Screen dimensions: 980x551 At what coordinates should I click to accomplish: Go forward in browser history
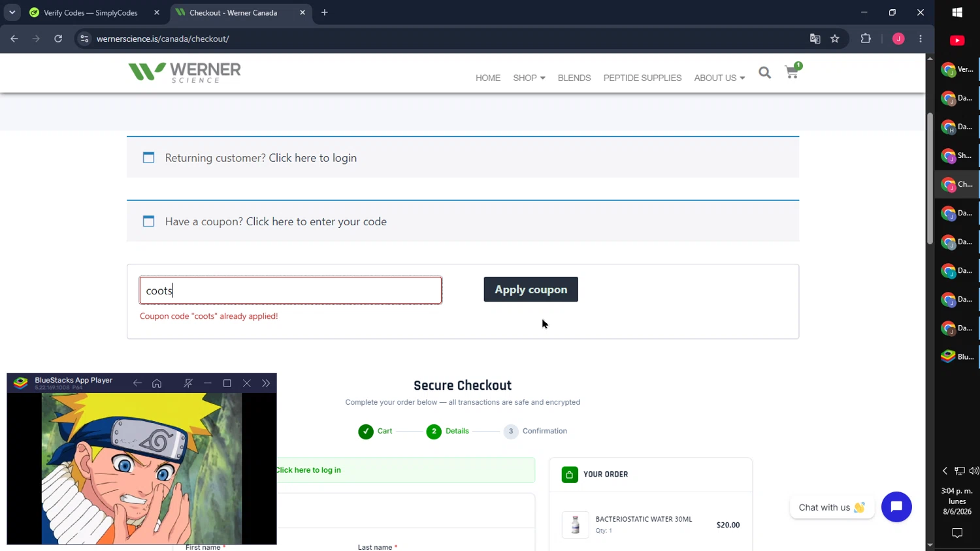(x=36, y=39)
